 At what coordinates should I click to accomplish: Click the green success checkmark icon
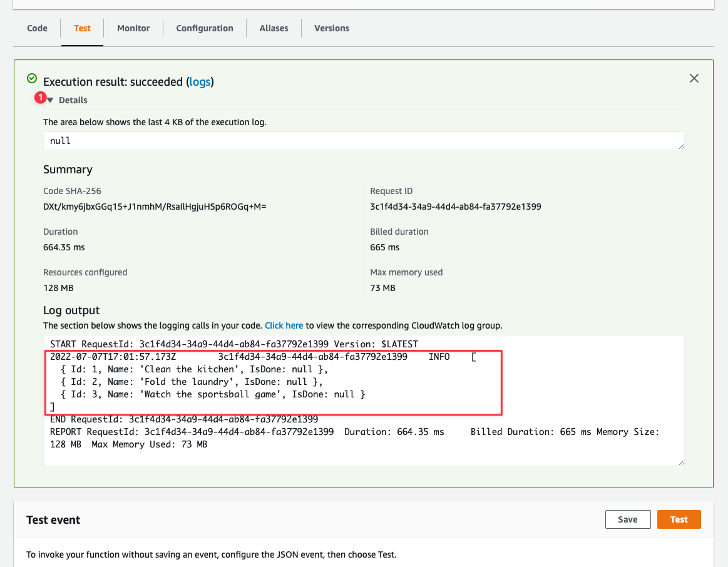click(32, 78)
